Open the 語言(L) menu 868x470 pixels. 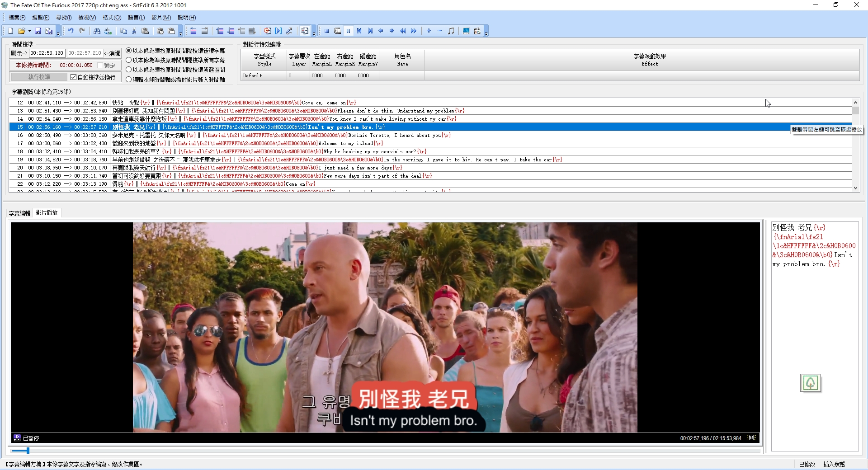tap(136, 18)
